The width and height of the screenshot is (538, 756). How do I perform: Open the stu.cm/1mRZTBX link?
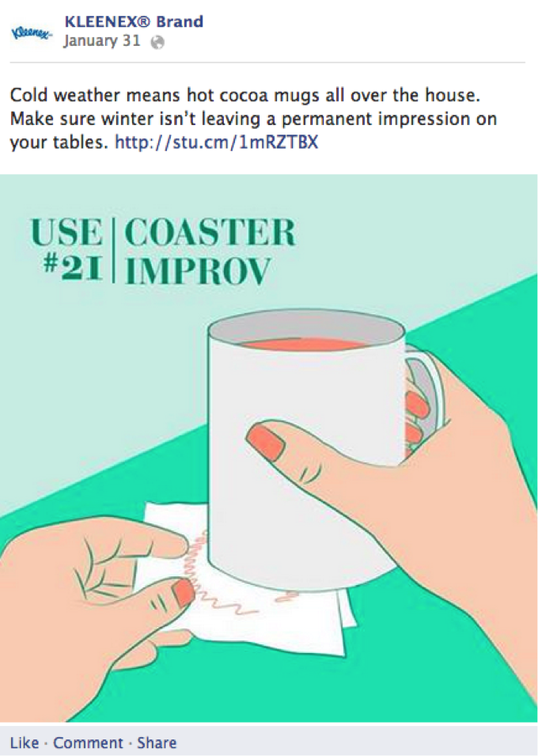[x=216, y=143]
